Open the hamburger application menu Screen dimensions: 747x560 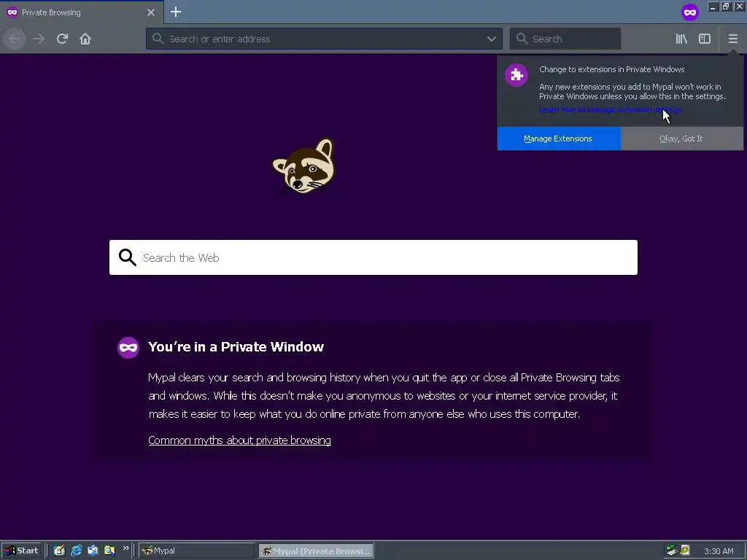(732, 39)
